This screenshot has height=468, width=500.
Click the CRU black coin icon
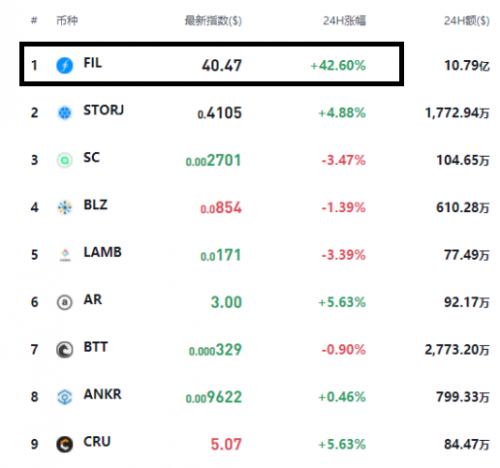64,444
